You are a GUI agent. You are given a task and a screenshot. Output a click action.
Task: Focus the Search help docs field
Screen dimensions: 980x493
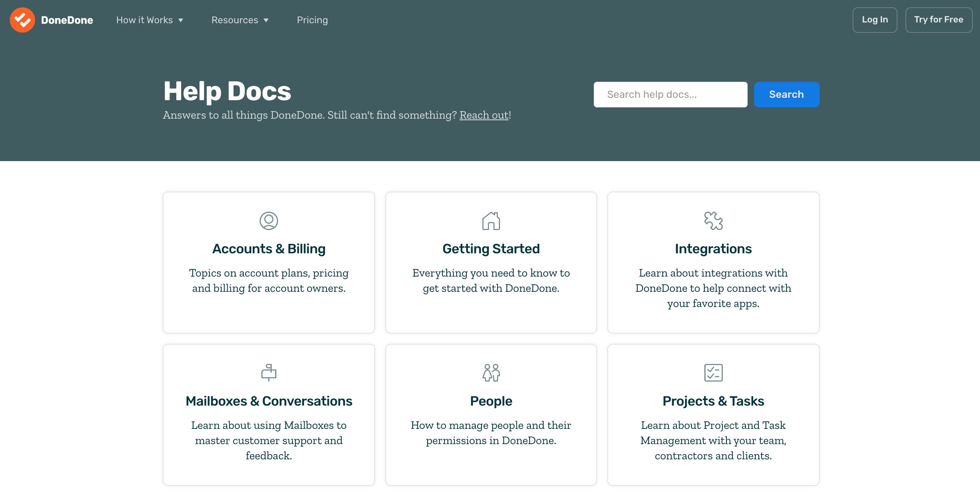click(x=670, y=95)
